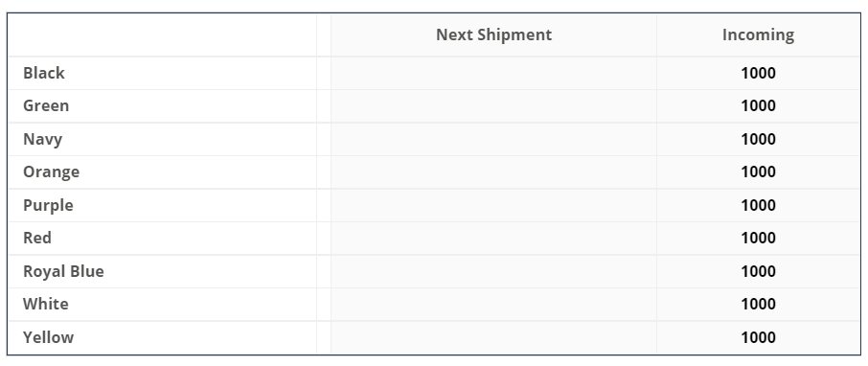Select the Red row label
Screen dimensions: 868x366
[37, 239]
